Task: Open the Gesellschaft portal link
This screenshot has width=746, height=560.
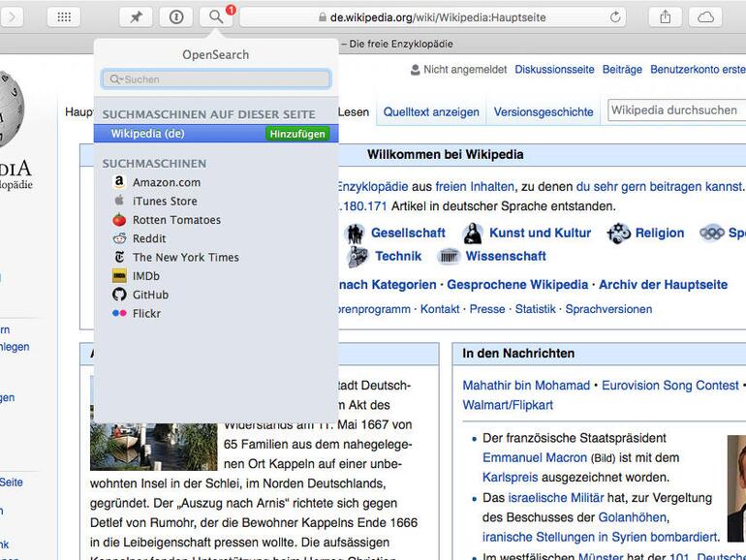Action: [408, 233]
